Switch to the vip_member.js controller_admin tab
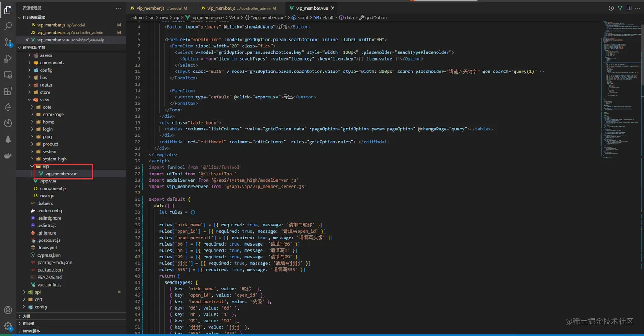This screenshot has width=644, height=336. pos(240,8)
